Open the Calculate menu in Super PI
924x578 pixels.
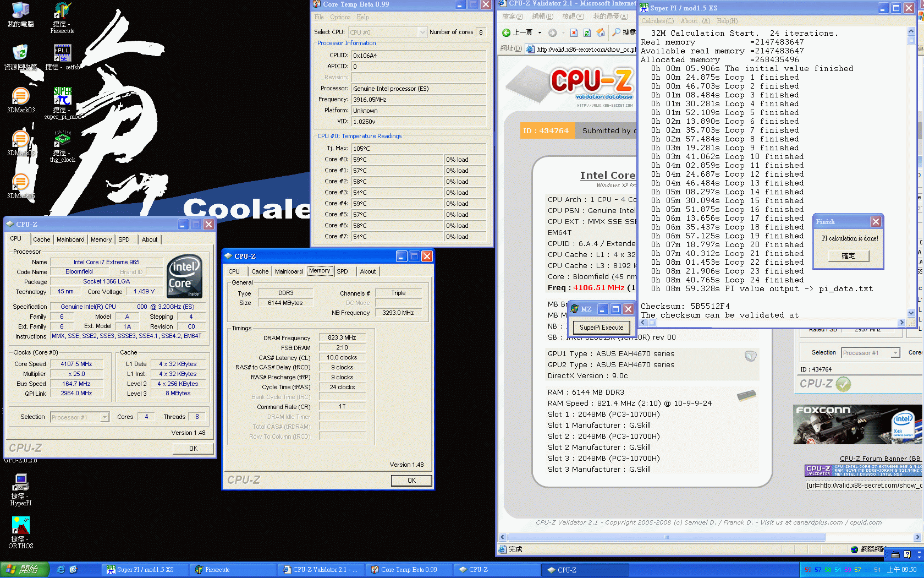coord(658,21)
